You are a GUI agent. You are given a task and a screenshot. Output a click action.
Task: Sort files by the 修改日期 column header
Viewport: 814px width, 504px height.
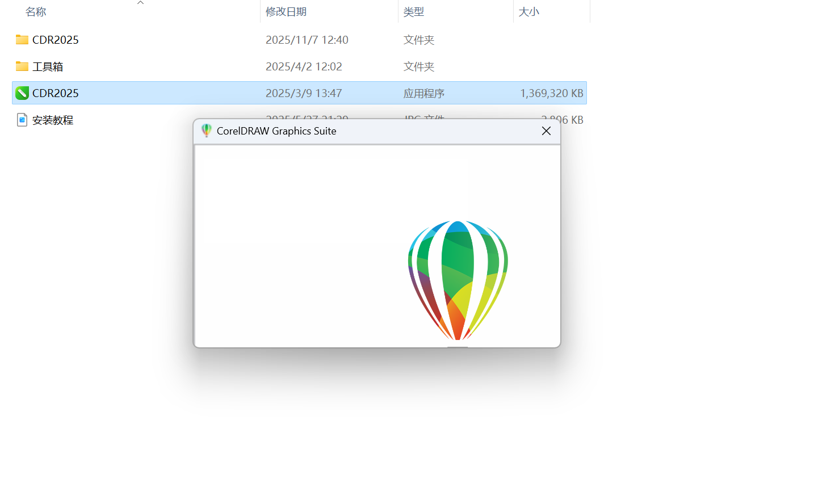(x=286, y=11)
